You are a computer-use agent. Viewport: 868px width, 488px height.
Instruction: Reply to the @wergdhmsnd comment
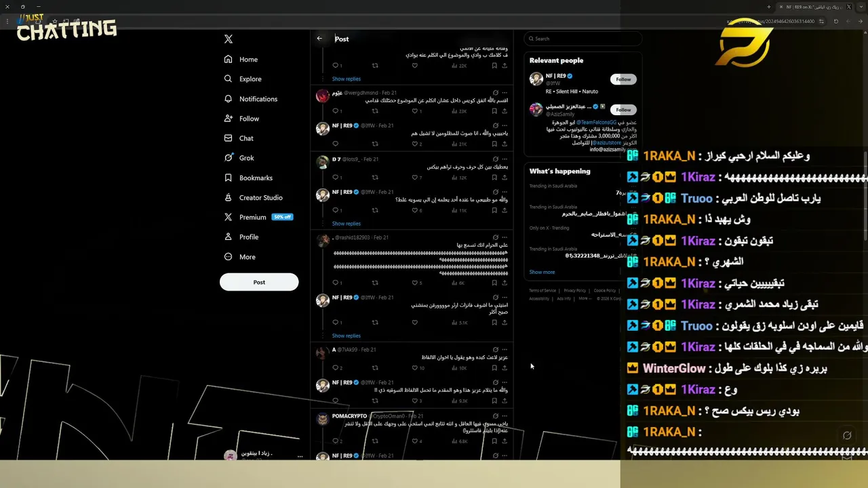pyautogui.click(x=336, y=111)
